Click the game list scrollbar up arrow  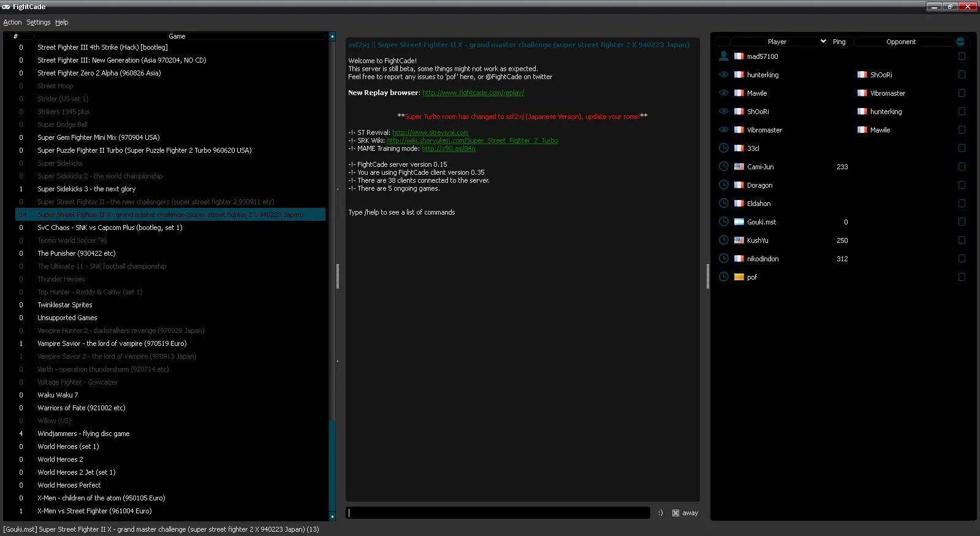[332, 36]
